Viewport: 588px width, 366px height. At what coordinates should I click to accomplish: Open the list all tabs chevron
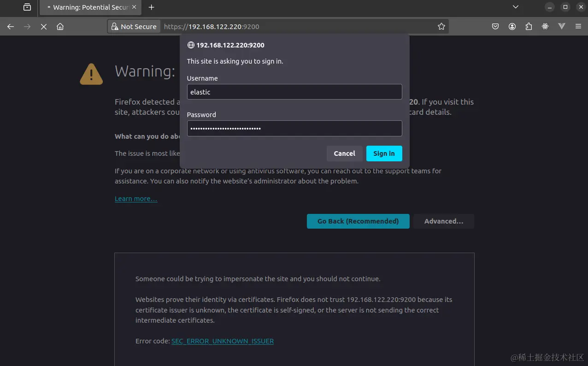tap(516, 7)
